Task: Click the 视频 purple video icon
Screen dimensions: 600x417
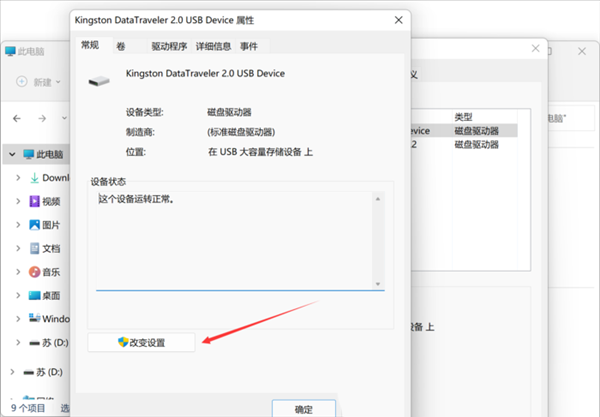Action: tap(34, 201)
